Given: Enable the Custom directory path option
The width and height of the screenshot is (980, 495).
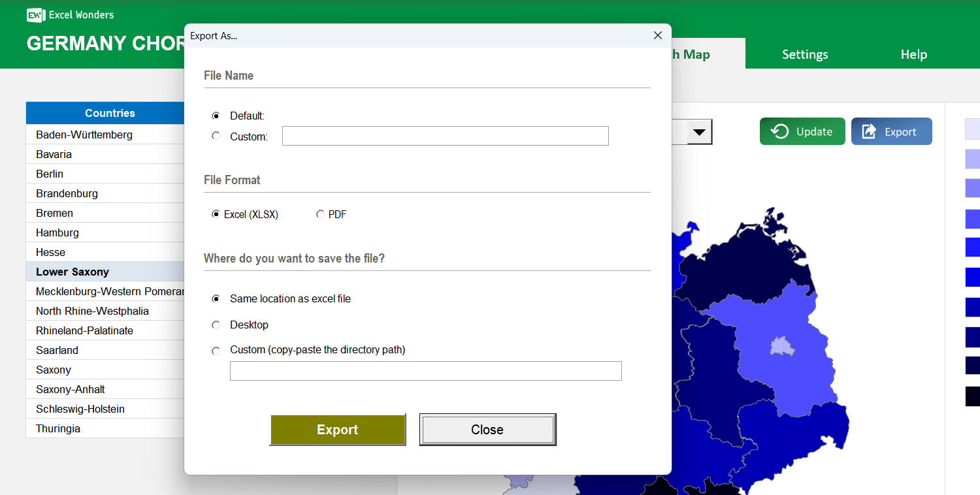Looking at the screenshot, I should pyautogui.click(x=216, y=351).
